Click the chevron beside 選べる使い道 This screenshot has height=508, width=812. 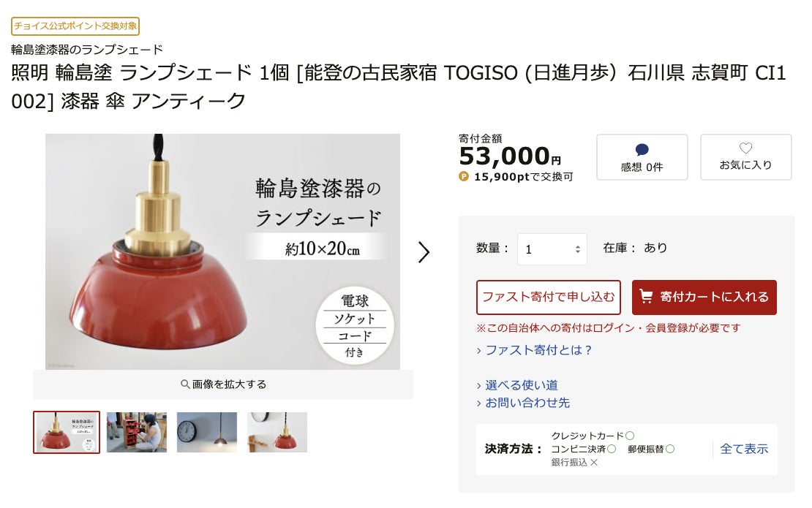pos(478,386)
